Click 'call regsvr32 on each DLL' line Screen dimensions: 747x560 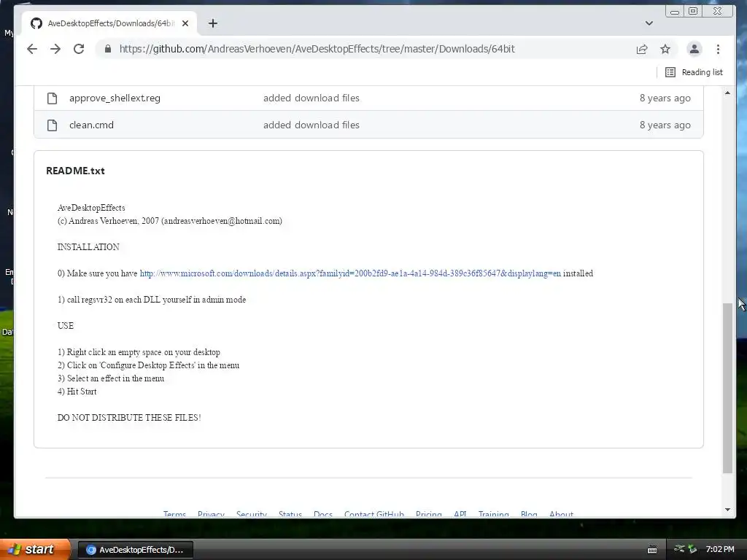click(152, 300)
